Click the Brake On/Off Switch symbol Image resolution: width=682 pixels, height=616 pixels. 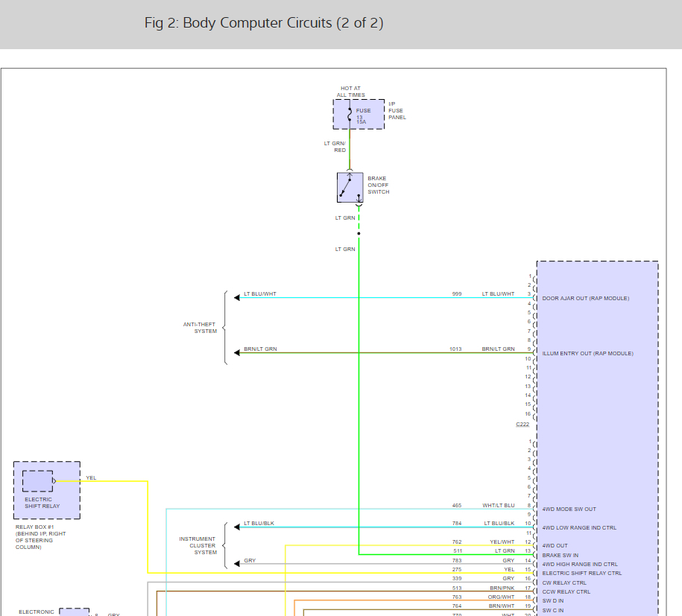[x=350, y=188]
